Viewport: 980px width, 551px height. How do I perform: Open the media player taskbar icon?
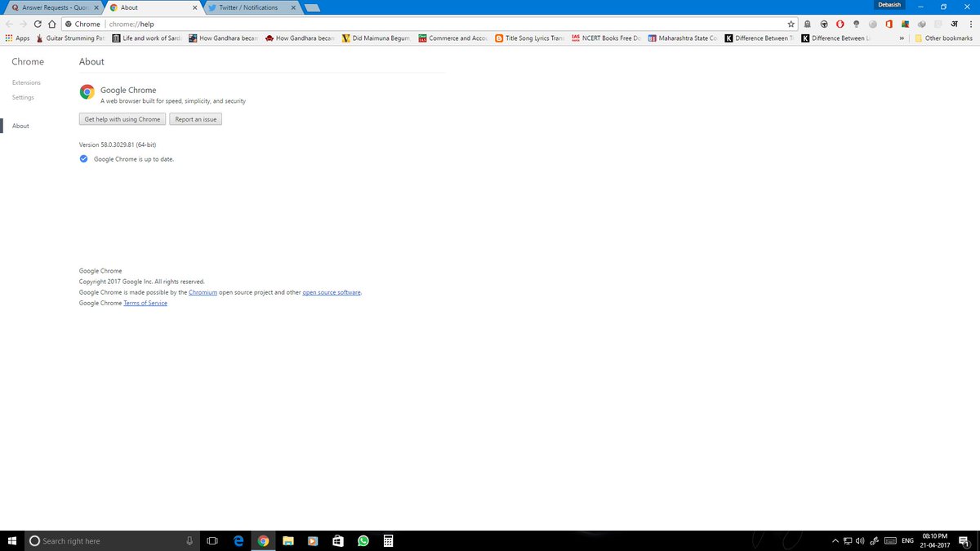click(x=312, y=540)
